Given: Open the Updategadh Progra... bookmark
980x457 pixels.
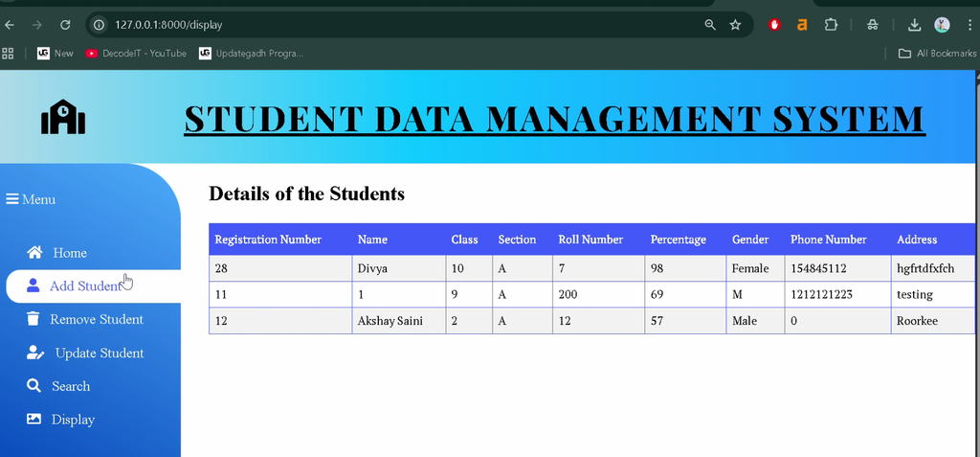Looking at the screenshot, I should pos(252,54).
